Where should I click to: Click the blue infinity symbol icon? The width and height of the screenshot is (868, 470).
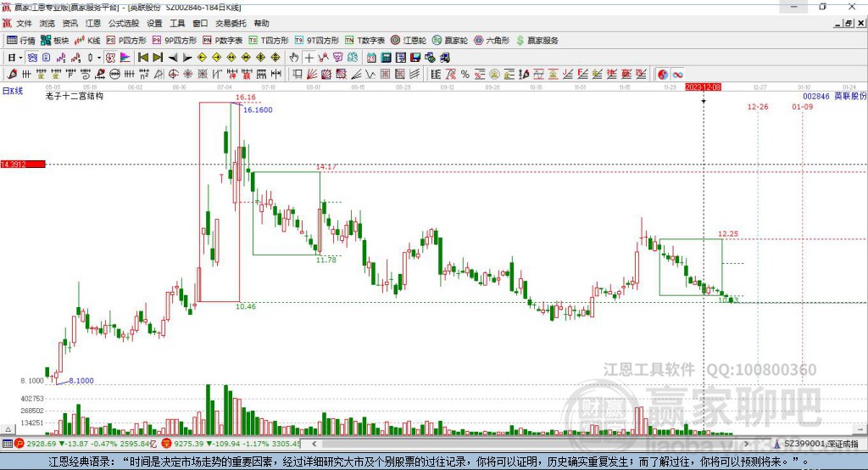pos(677,75)
